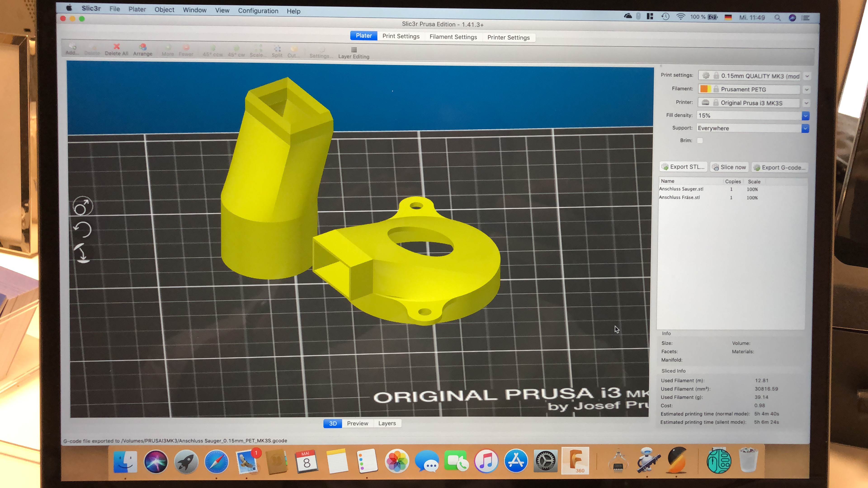The height and width of the screenshot is (488, 868).
Task: Click the More copies toolbar icon
Action: (167, 50)
